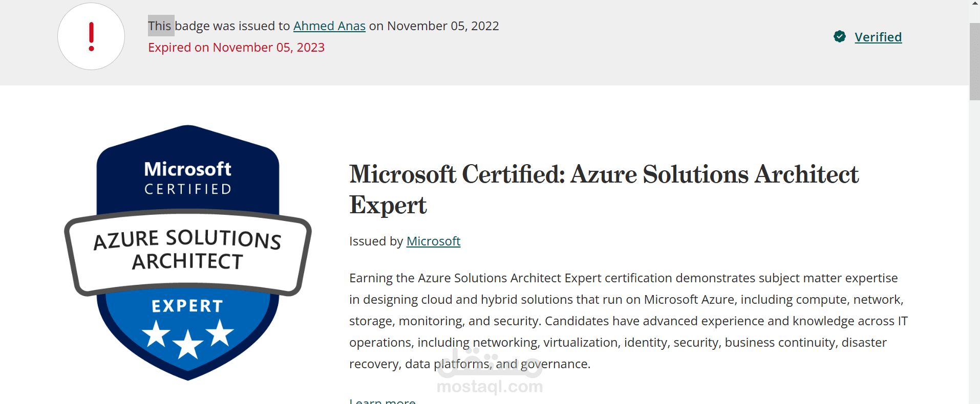The height and width of the screenshot is (404, 980).
Task: Click the green verified checkmark icon
Action: click(839, 36)
